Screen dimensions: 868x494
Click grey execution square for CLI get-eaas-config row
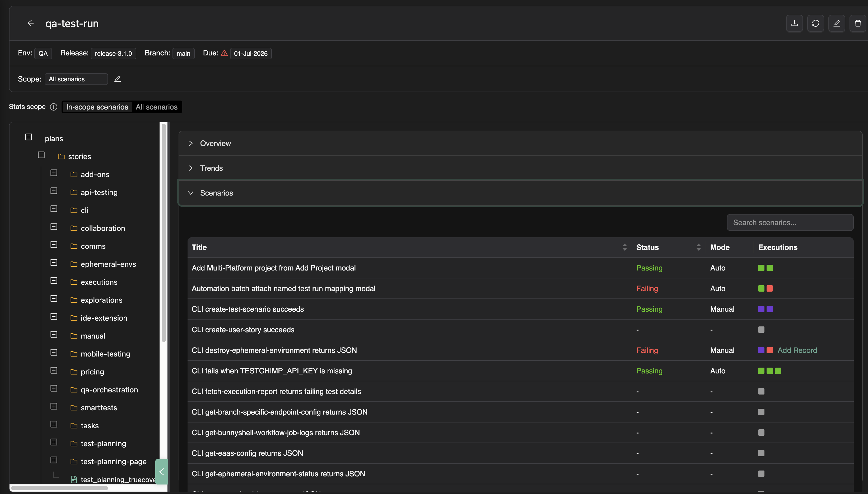pos(761,453)
